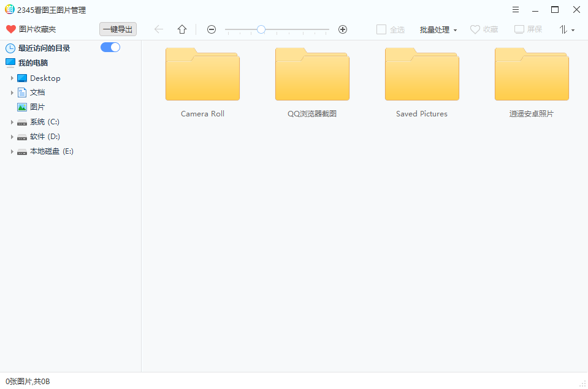
Task: Click the zoom out minus icon
Action: tap(212, 29)
